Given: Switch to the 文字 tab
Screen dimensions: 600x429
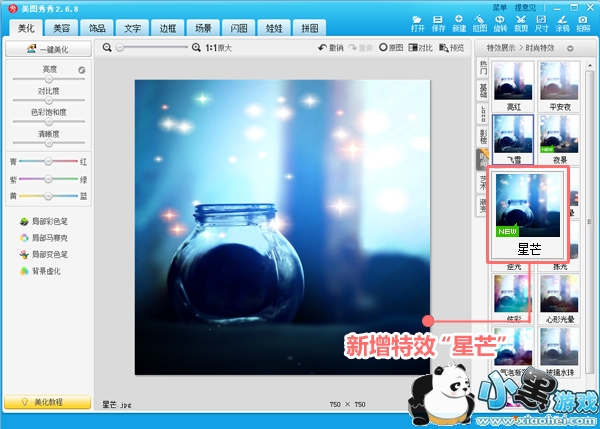Looking at the screenshot, I should (x=132, y=28).
